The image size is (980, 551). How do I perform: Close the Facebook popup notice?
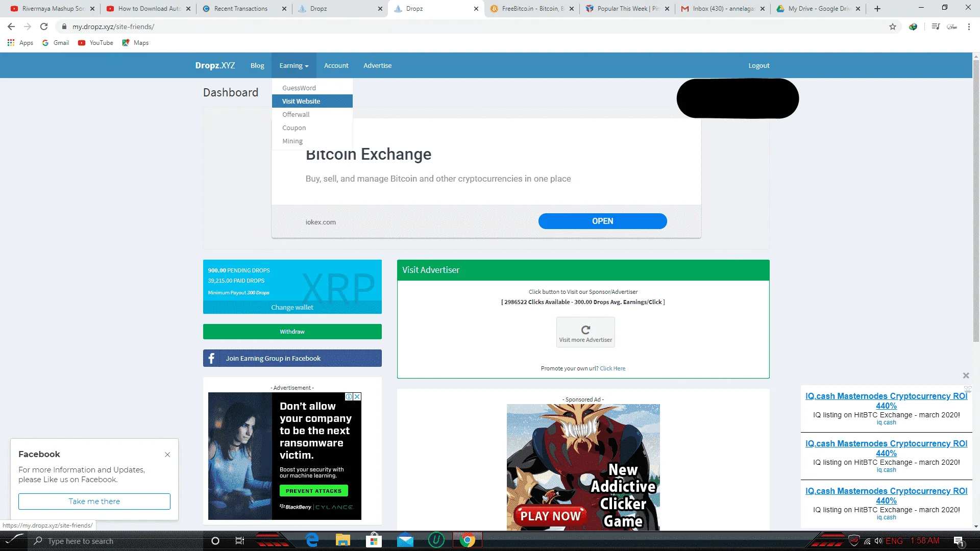coord(167,455)
